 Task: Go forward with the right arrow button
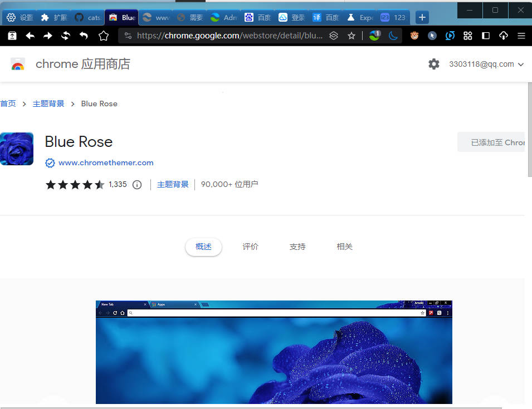48,36
